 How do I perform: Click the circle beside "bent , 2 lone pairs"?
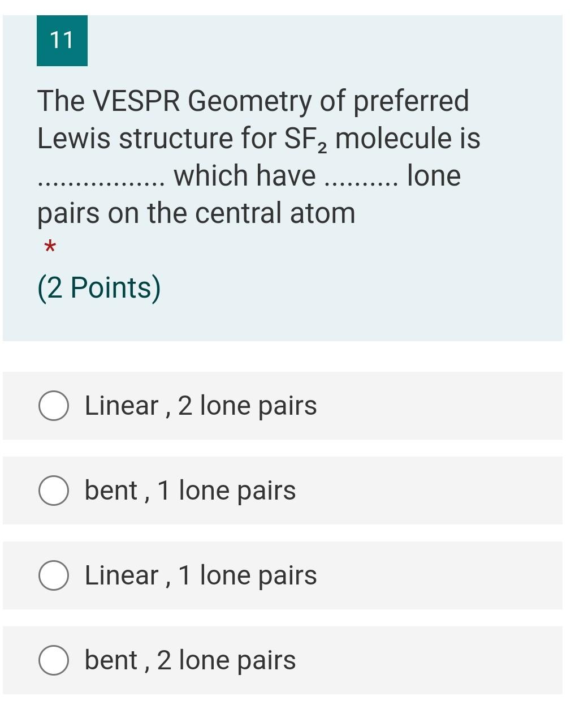(54, 660)
